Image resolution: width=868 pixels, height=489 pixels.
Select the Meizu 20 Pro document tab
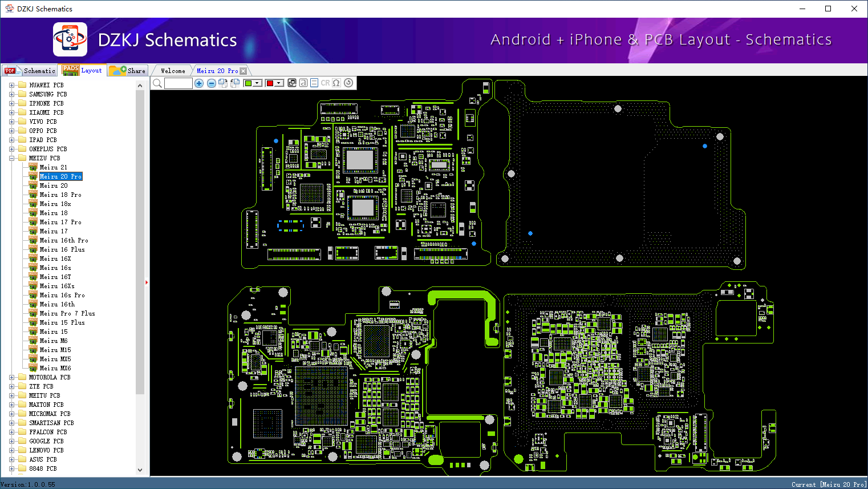[x=217, y=71]
